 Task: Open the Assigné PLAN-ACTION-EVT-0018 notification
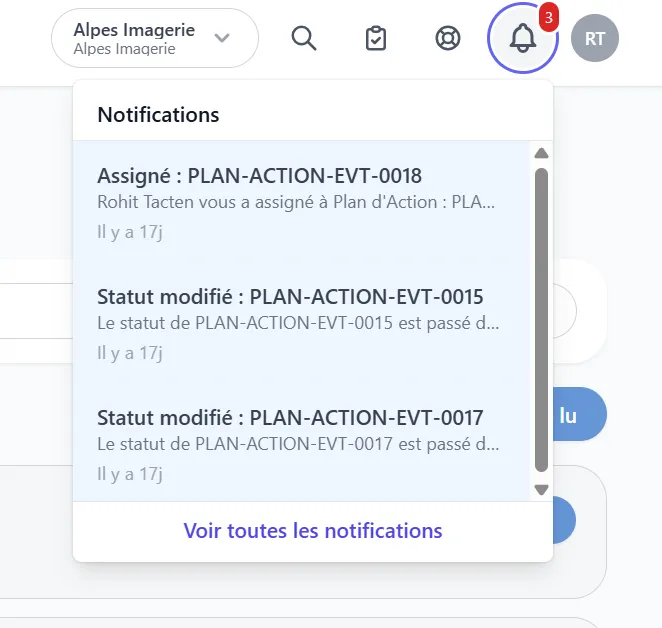[x=301, y=202]
